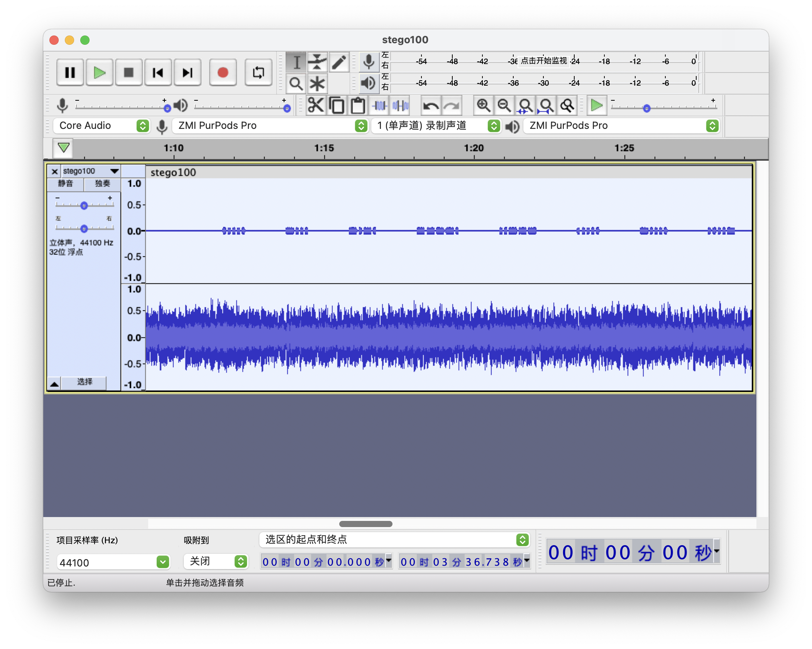812x649 pixels.
Task: Click the track 选择 button
Action: tap(84, 382)
